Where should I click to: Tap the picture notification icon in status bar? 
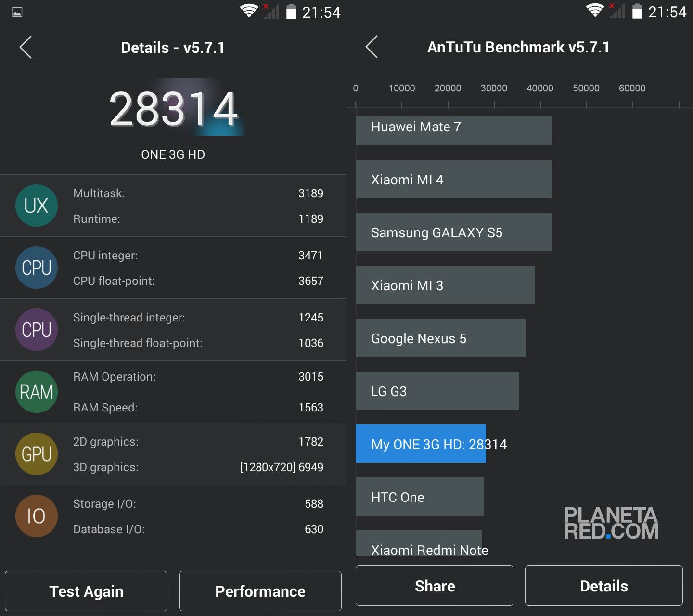(17, 13)
